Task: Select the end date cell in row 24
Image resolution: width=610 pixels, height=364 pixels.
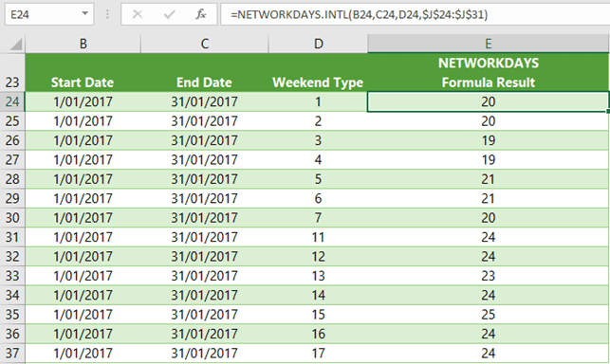Action: coord(204,101)
